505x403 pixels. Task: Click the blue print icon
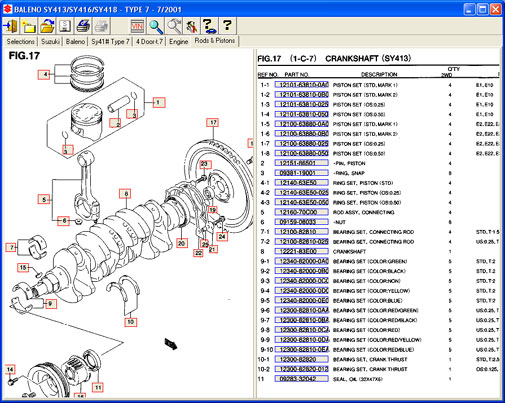click(83, 26)
